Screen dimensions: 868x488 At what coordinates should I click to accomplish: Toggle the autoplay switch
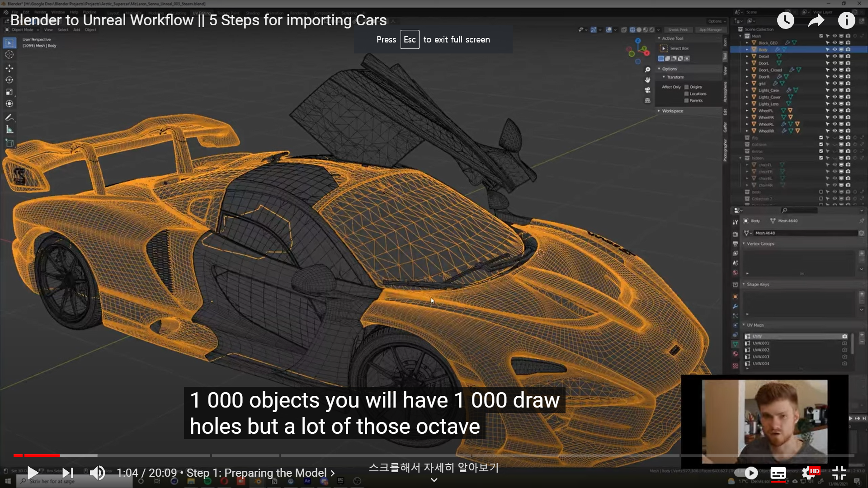coord(747,473)
